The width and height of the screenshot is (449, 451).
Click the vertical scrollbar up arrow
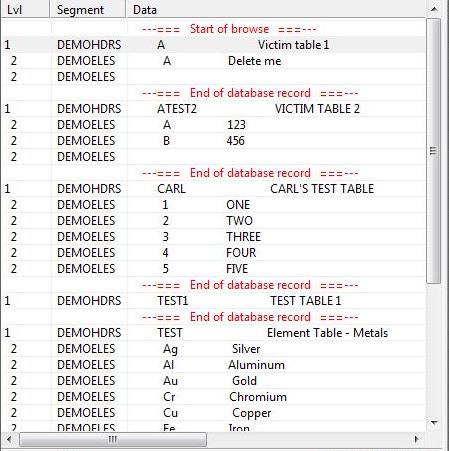(434, 9)
